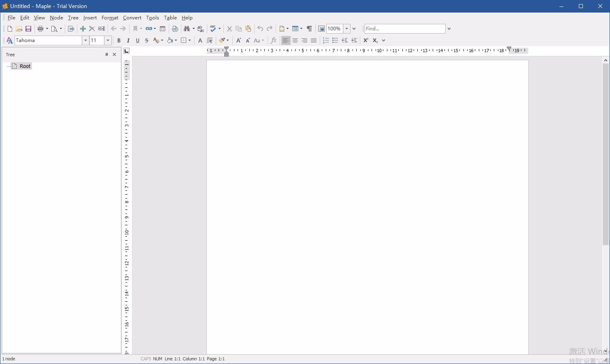Image resolution: width=610 pixels, height=364 pixels.
Task: Close the Tree panel
Action: tap(115, 55)
